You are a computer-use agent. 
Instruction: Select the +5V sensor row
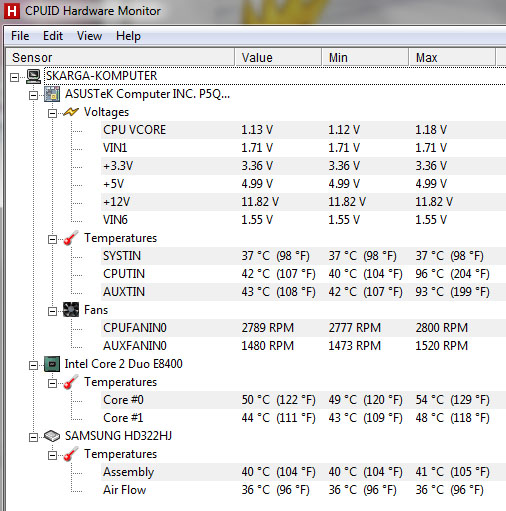click(303, 184)
